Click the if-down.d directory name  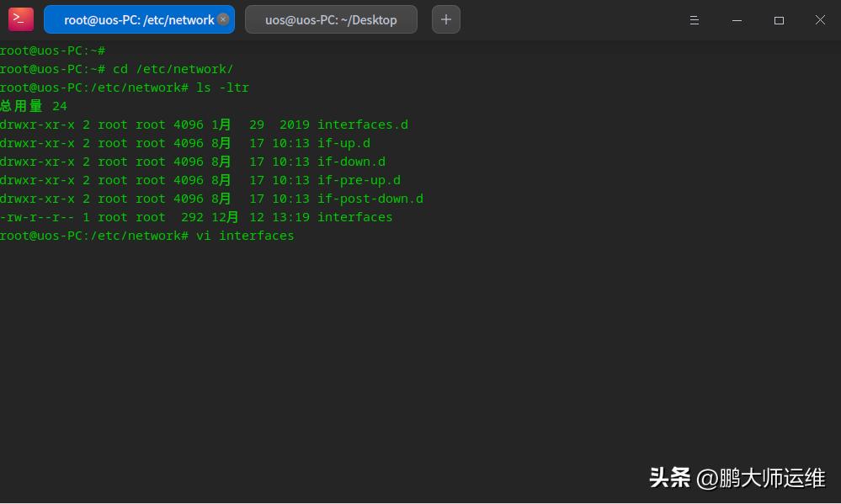pos(351,162)
